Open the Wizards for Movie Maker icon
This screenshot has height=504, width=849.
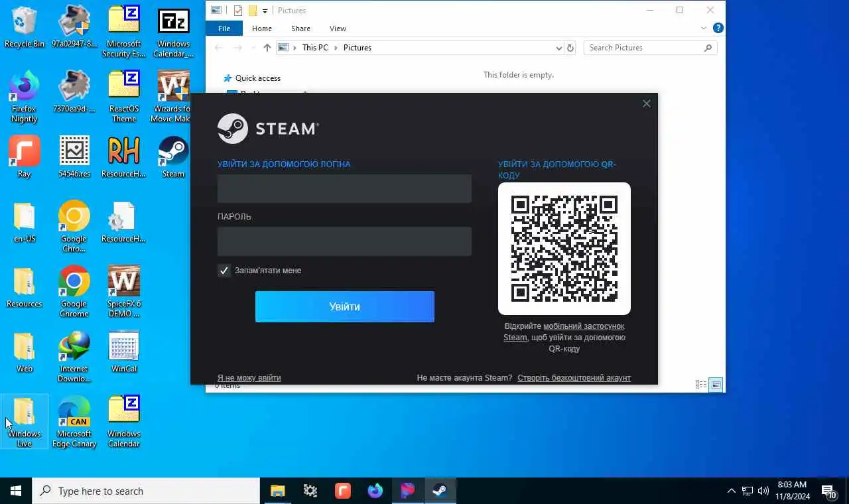pyautogui.click(x=173, y=97)
